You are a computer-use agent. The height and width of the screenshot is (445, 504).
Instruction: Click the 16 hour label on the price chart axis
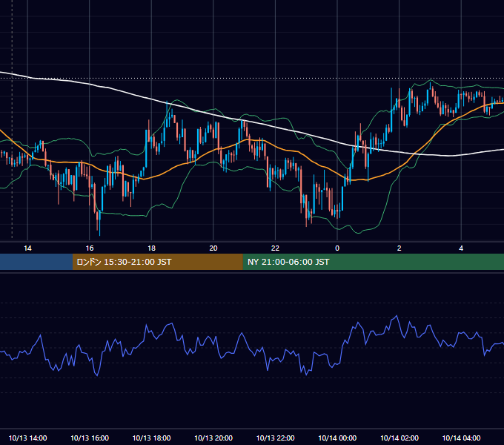pyautogui.click(x=90, y=248)
